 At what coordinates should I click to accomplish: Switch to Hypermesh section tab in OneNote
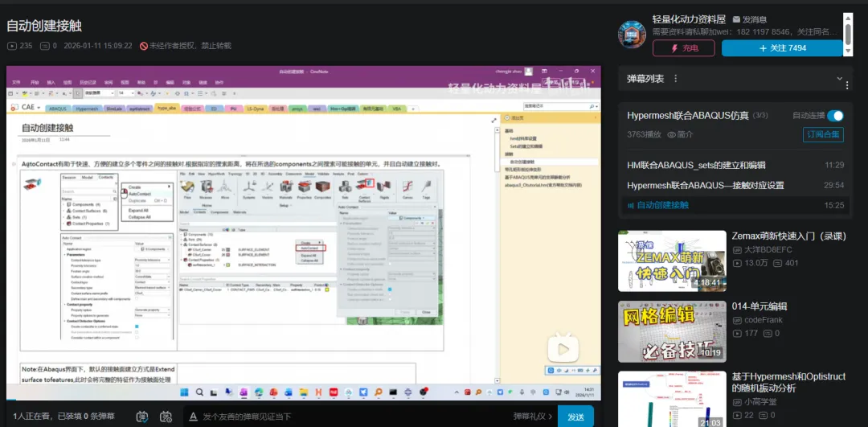tap(86, 109)
